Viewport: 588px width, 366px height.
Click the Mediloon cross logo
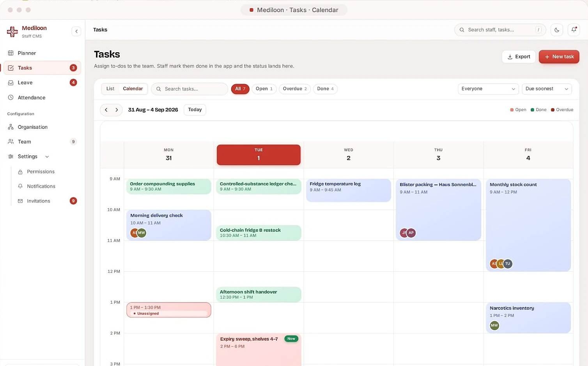coord(12,32)
